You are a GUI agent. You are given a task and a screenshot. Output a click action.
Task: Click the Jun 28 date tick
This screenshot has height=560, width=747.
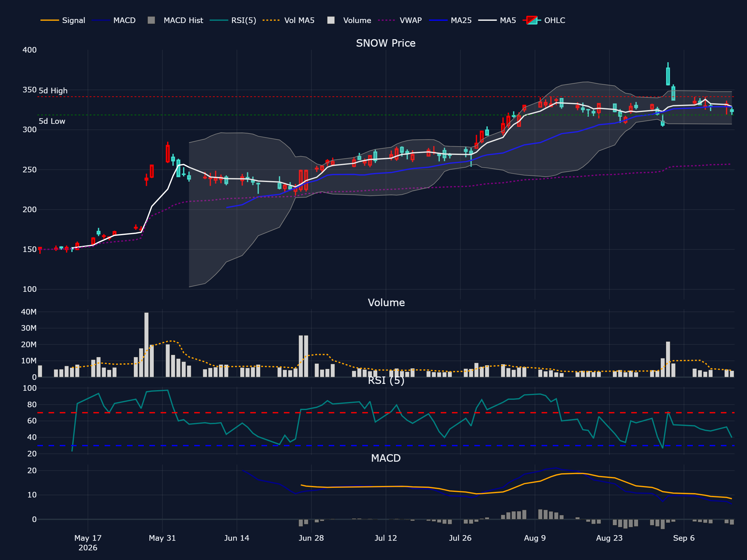click(x=311, y=538)
